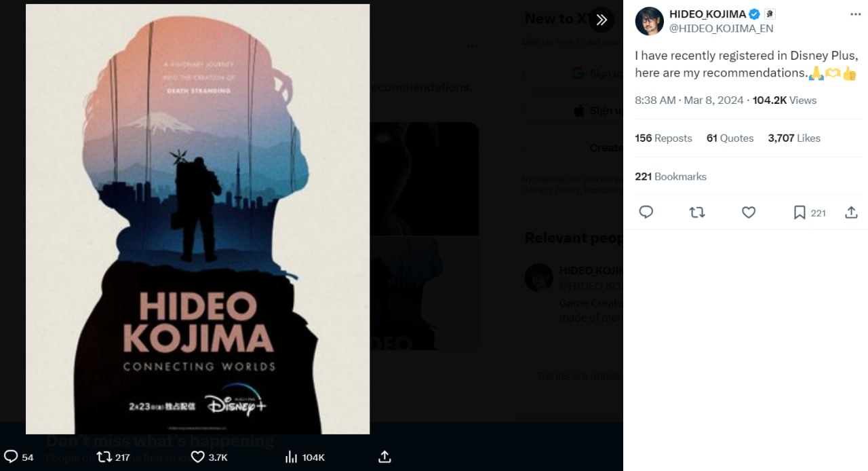Click the 8:38 AM Mar 8, 2024 timestamp
The height and width of the screenshot is (471, 868).
click(688, 100)
